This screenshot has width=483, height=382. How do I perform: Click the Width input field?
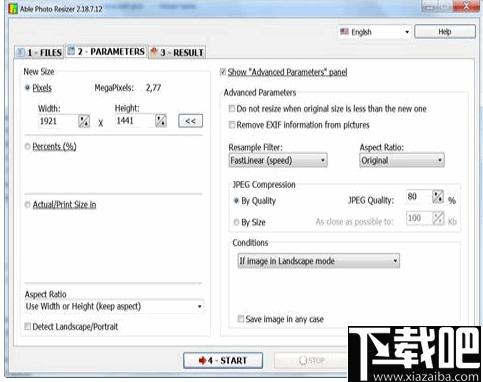[x=59, y=121]
